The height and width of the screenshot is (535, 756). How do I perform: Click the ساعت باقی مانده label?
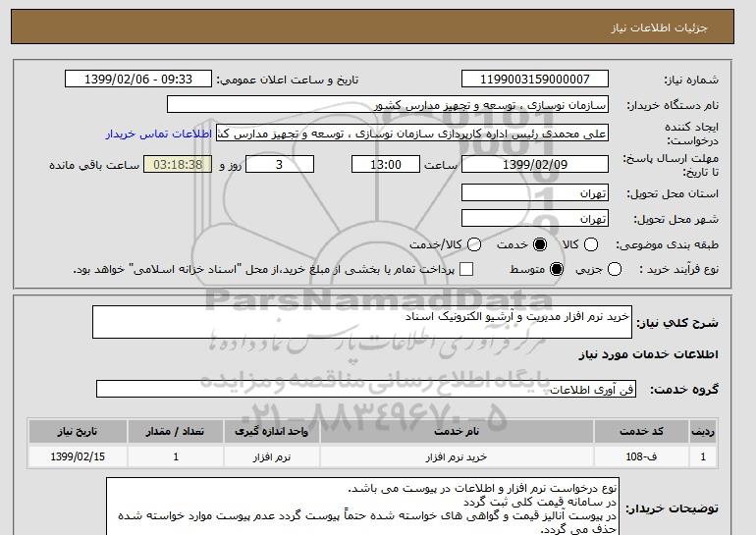pyautogui.click(x=94, y=165)
